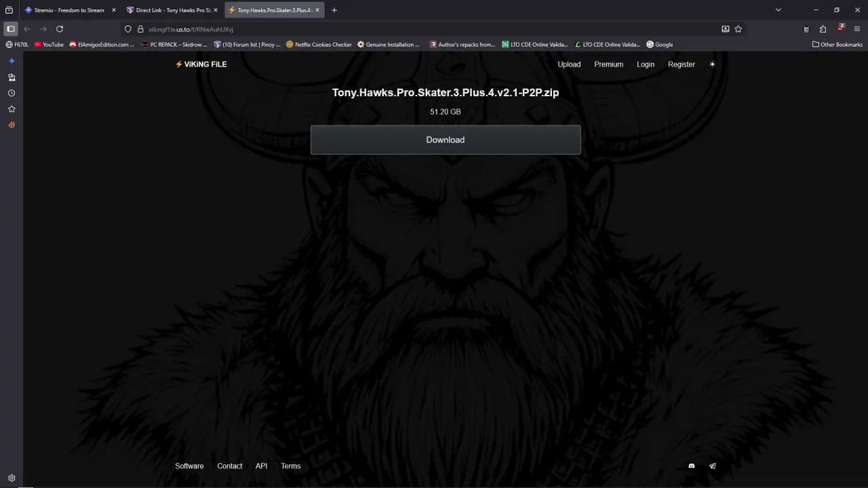Expand the Other Bookmarks folder
Viewport: 868px width, 488px height.
837,45
